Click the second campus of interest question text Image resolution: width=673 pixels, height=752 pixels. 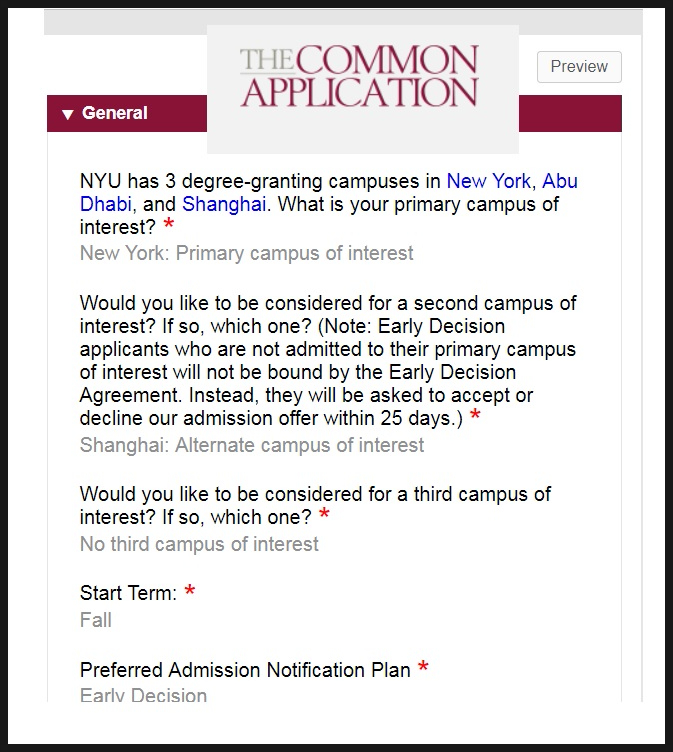click(327, 362)
